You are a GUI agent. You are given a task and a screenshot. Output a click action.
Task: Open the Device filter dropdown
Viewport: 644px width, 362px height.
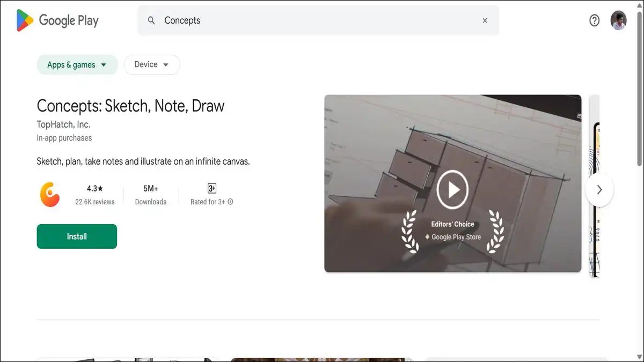point(152,64)
